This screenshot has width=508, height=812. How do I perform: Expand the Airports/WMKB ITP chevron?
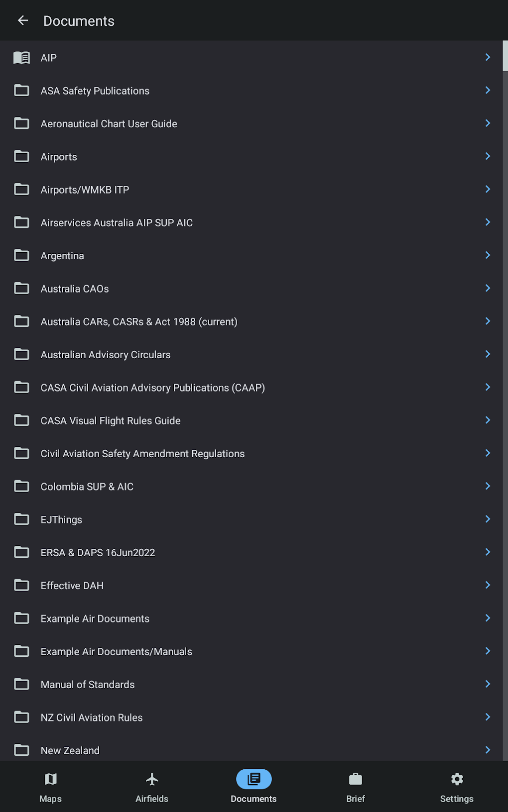488,190
